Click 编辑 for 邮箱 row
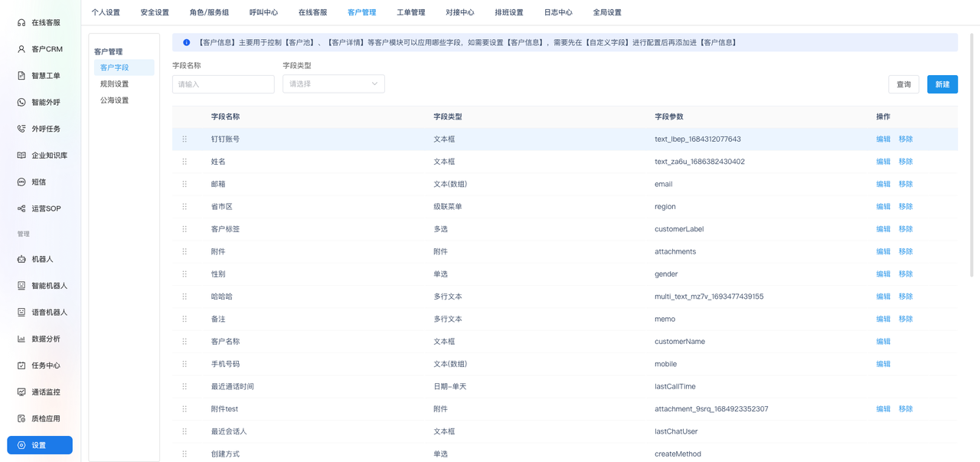The height and width of the screenshot is (462, 980). point(884,184)
